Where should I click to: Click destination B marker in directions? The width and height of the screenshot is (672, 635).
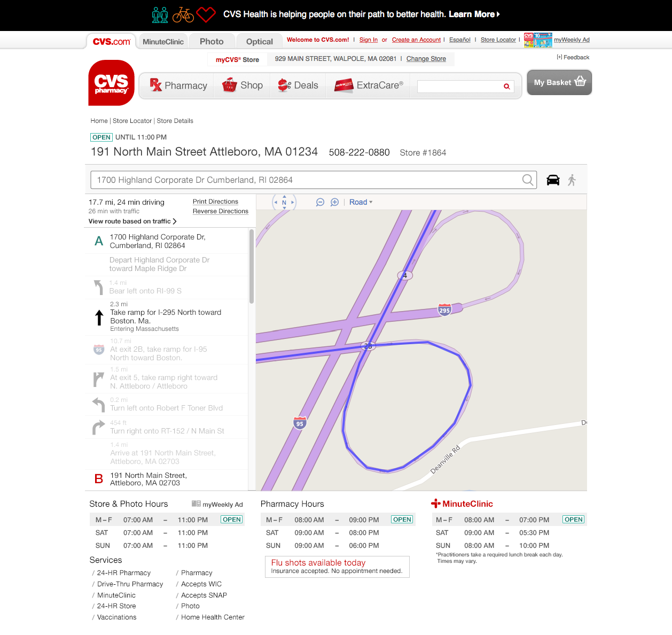(x=99, y=479)
